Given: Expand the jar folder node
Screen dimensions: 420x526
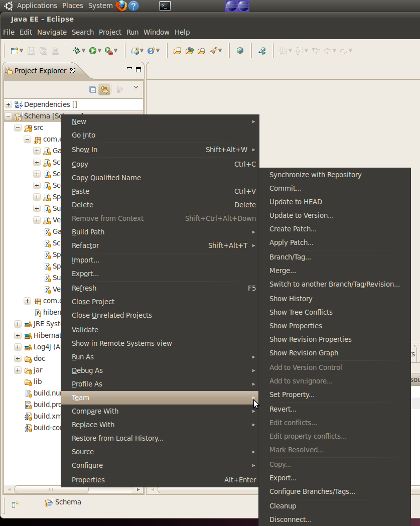Looking at the screenshot, I should pyautogui.click(x=18, y=370).
